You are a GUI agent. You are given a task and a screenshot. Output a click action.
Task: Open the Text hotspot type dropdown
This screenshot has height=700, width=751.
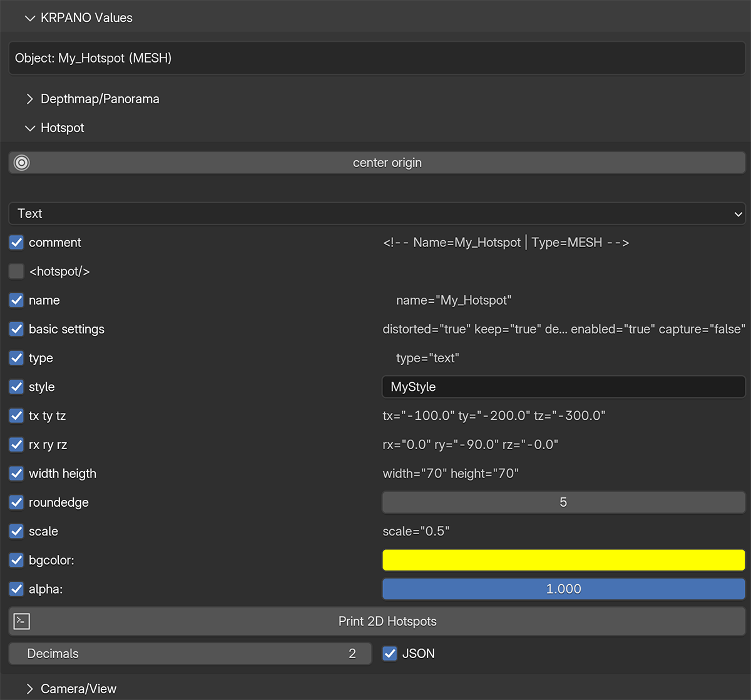click(x=377, y=213)
